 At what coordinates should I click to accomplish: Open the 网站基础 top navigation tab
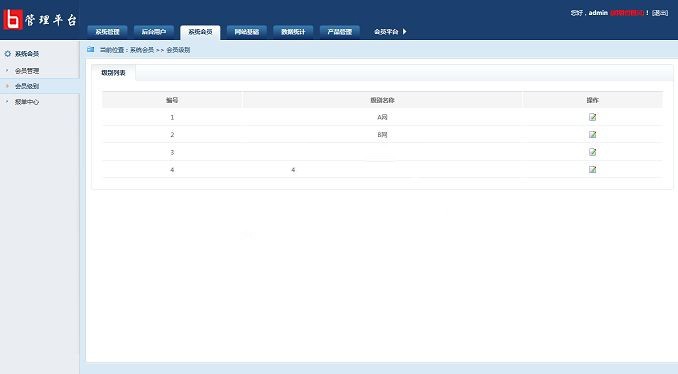point(246,32)
